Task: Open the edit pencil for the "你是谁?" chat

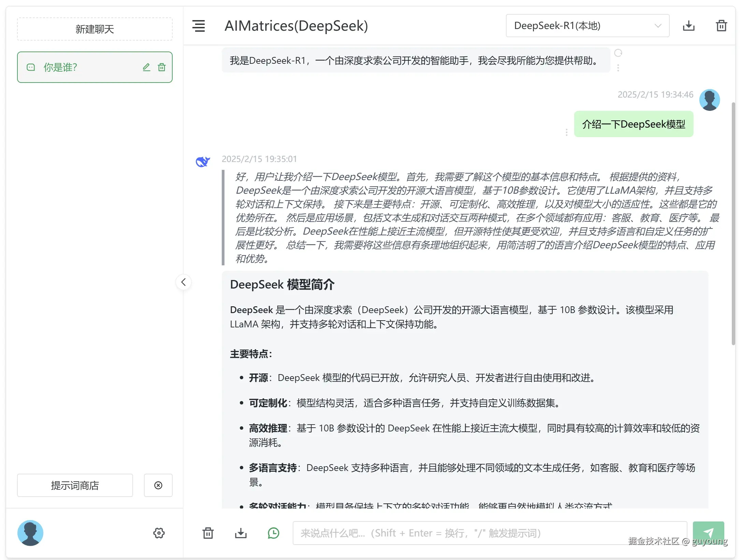Action: [x=146, y=67]
